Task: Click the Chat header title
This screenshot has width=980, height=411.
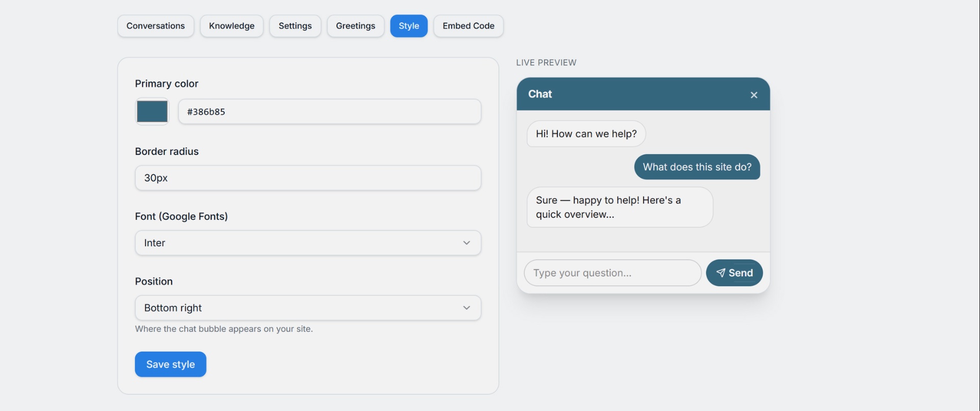Action: (540, 94)
